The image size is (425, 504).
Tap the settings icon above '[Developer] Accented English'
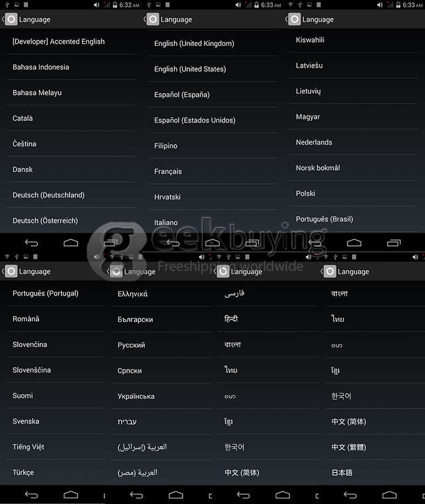(11, 20)
